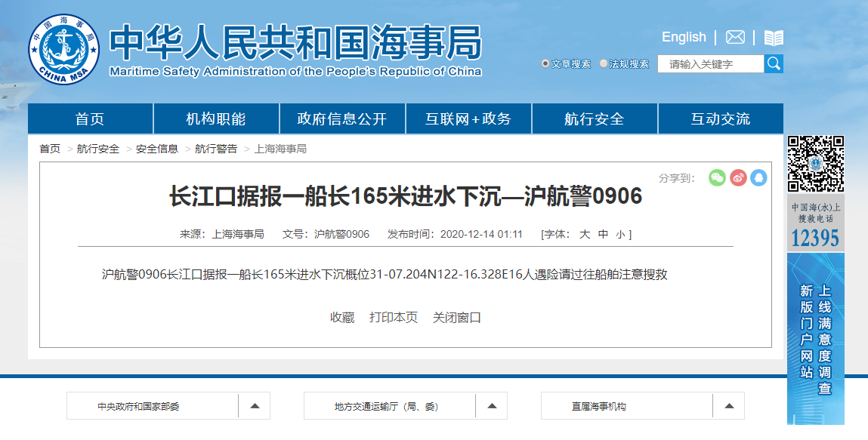Click the 打印本页 link

(x=393, y=318)
